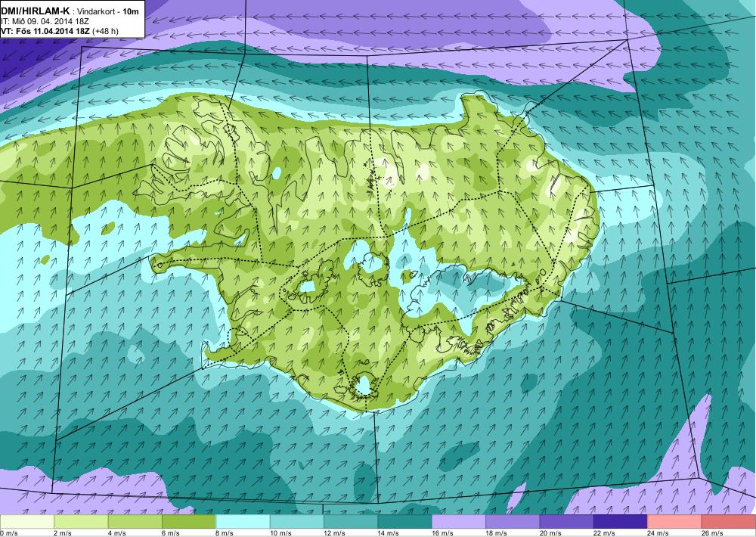Click the violet 20–22 m/s legend swatch
The height and width of the screenshot is (537, 756).
click(567, 522)
